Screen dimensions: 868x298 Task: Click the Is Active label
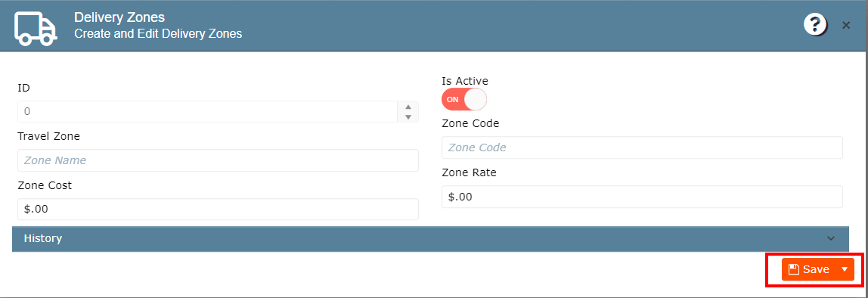465,81
